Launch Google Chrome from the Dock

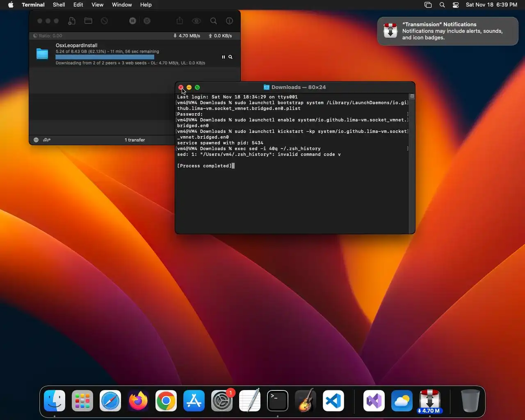(x=166, y=401)
